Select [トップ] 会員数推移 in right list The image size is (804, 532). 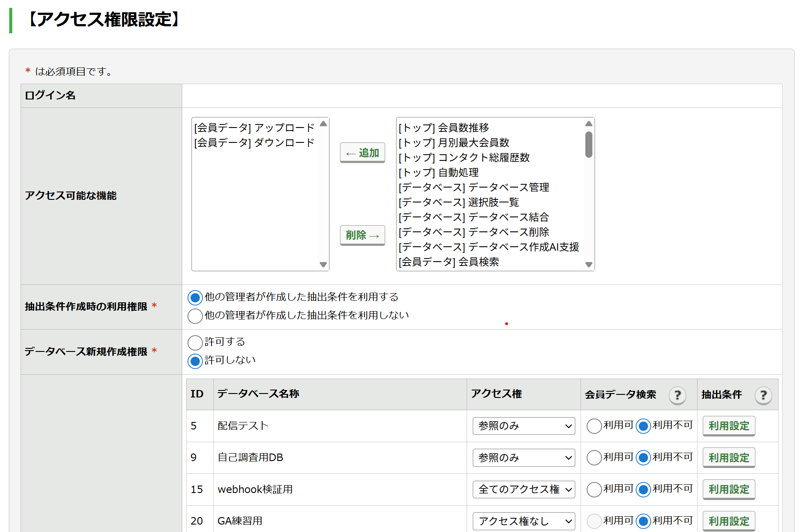[x=490, y=128]
